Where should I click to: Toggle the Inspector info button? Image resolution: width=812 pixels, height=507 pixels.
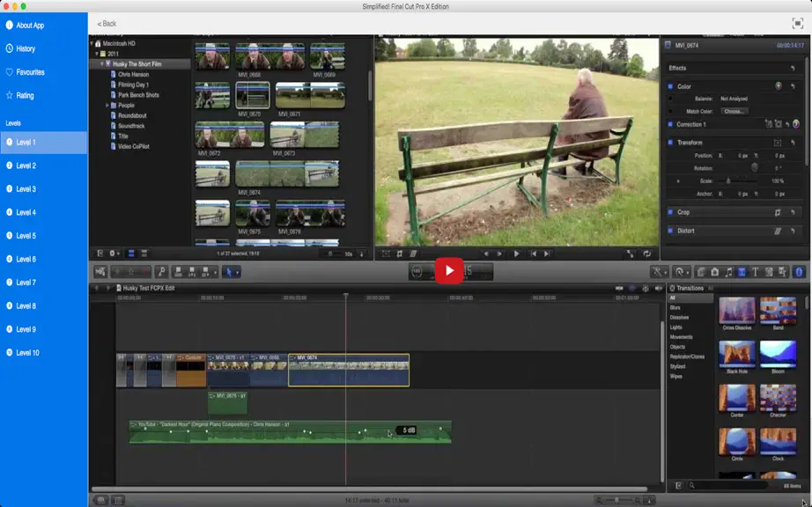[799, 272]
